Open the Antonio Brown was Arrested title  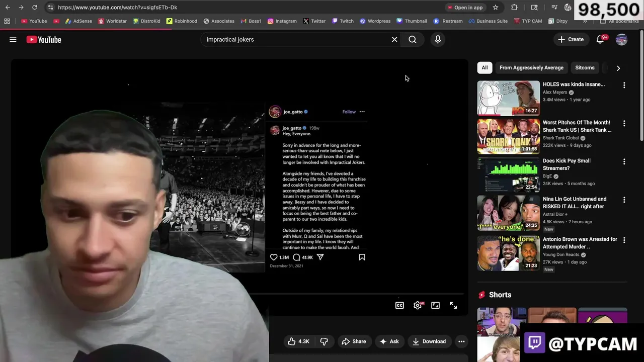click(580, 243)
